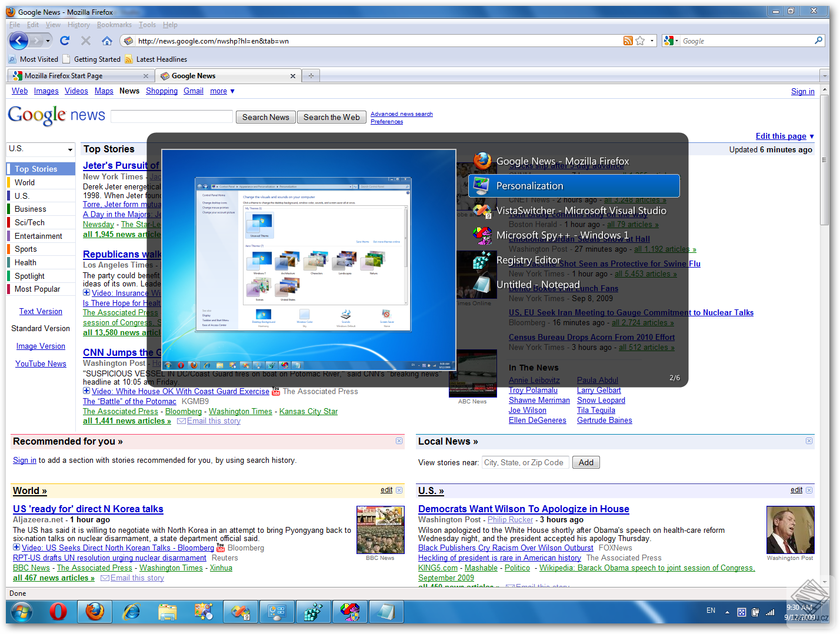Select Personalization in the window switcher
Viewport: 840px width, 634px height.
point(574,186)
